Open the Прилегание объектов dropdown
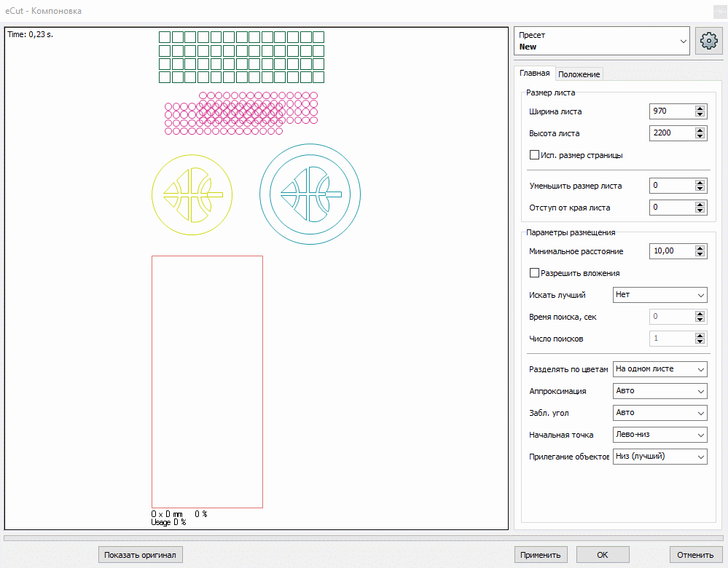This screenshot has height=568, width=728. coord(659,456)
